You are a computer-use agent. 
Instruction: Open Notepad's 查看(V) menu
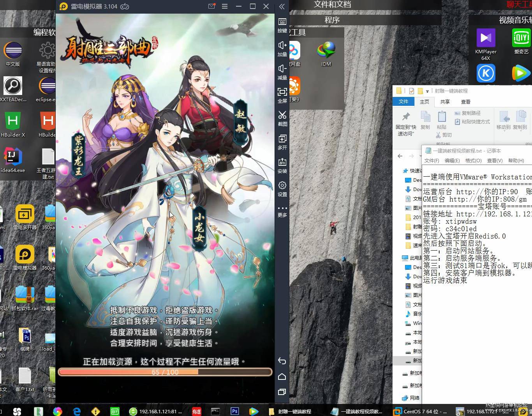[x=495, y=161]
